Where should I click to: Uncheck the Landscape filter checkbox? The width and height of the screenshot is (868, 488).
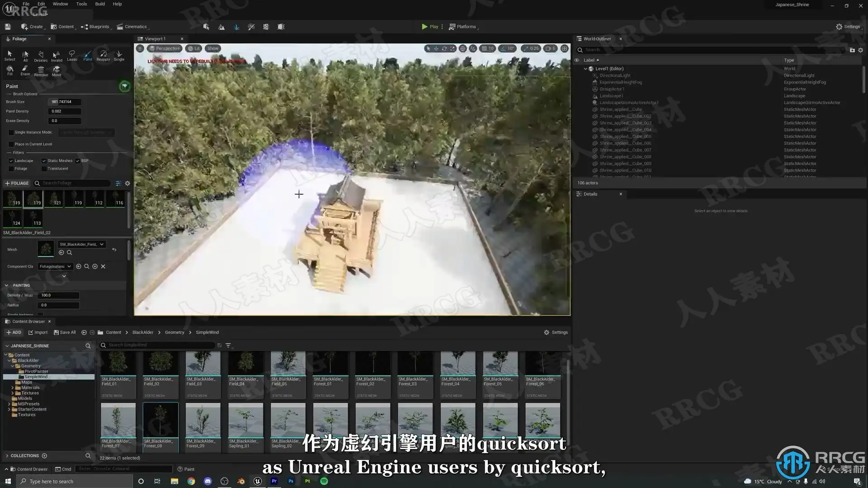click(x=11, y=161)
